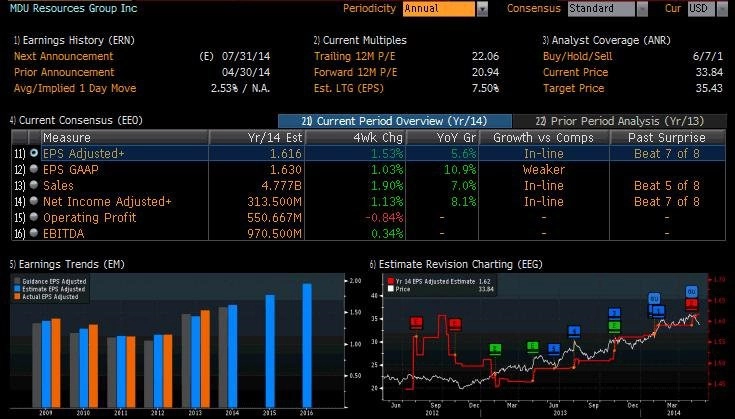Click the 4Wk Chg column header

point(356,137)
